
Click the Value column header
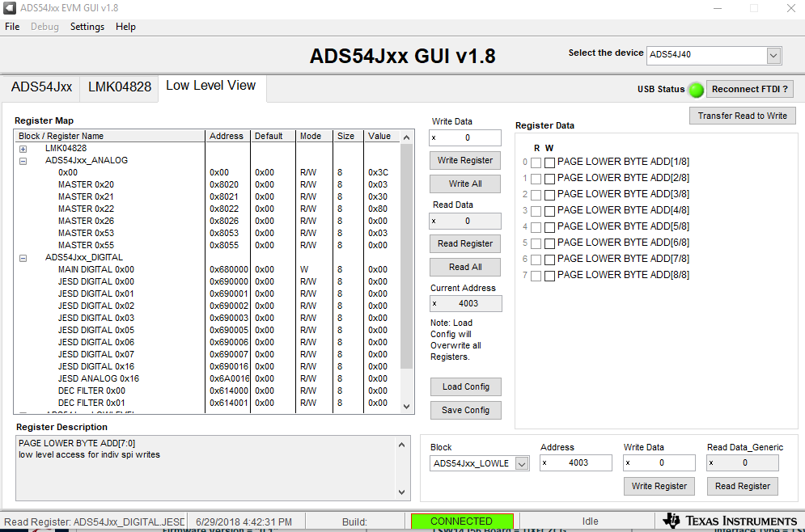pyautogui.click(x=381, y=136)
